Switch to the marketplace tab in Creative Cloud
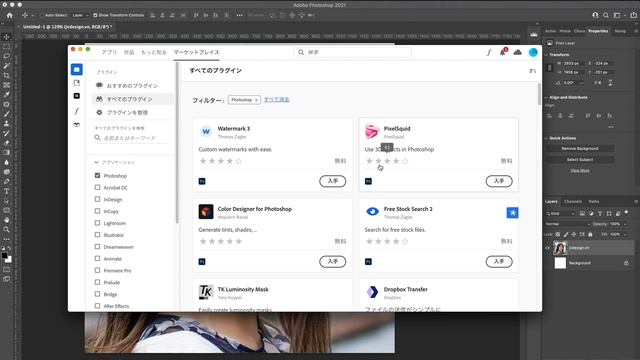 point(196,52)
